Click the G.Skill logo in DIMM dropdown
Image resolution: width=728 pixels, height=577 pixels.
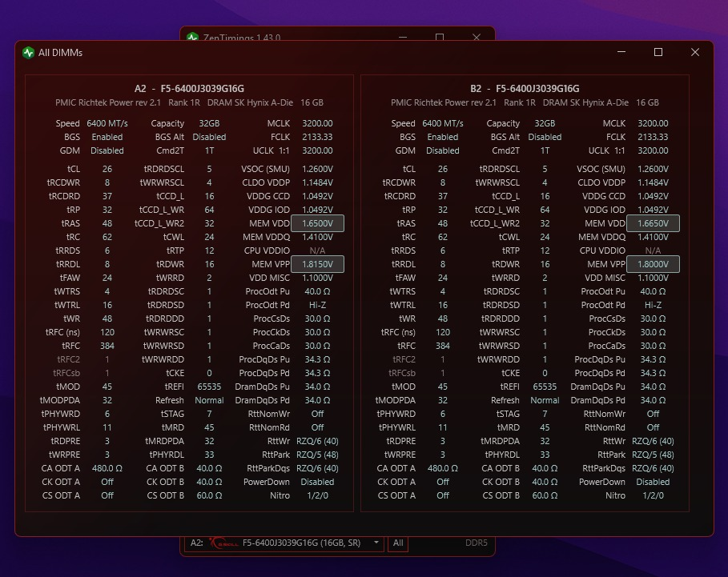click(223, 543)
